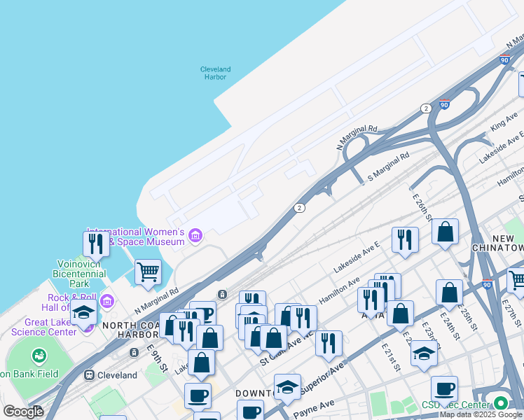Click the graduation cap marker near Downtown label
This screenshot has width=524, height=420.
pyautogui.click(x=287, y=388)
